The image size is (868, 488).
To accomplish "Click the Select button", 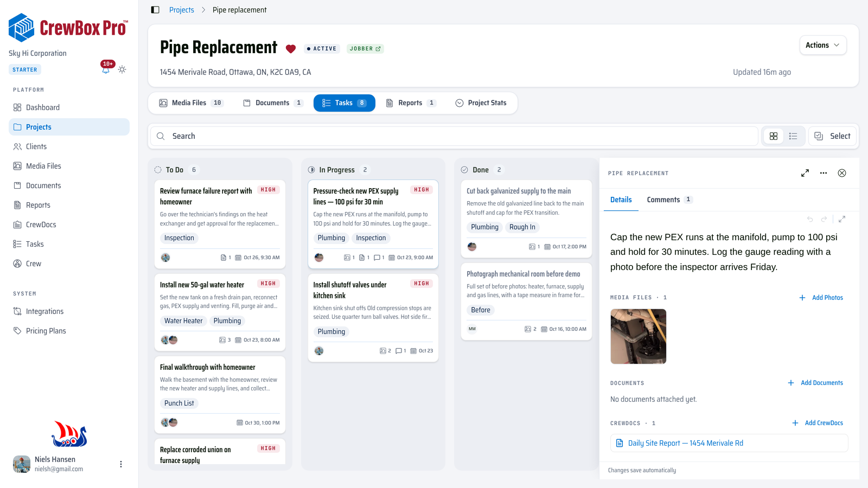I will pyautogui.click(x=833, y=136).
